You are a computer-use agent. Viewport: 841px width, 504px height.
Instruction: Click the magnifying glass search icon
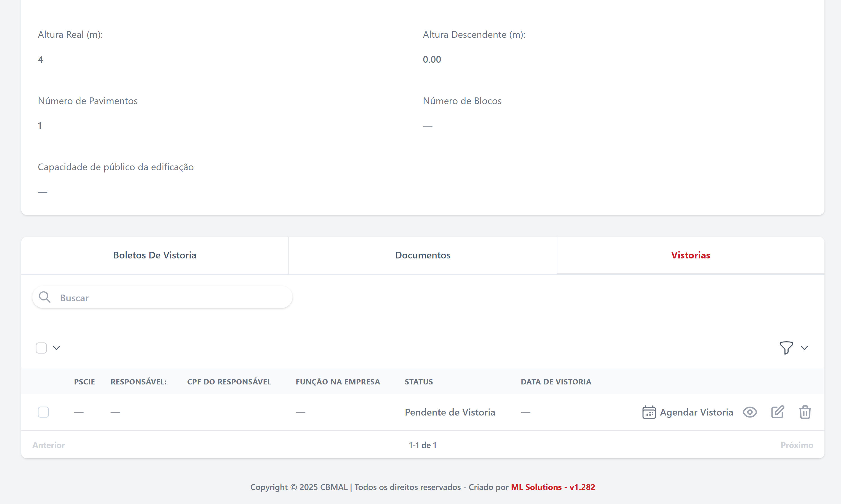click(x=45, y=297)
